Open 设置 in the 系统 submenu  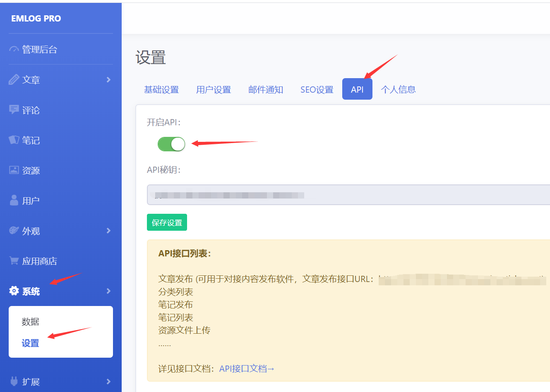31,343
